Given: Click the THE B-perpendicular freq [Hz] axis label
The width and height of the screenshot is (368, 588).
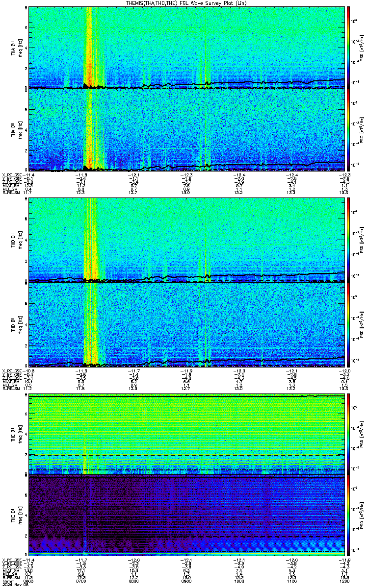Looking at the screenshot, I should (20, 434).
